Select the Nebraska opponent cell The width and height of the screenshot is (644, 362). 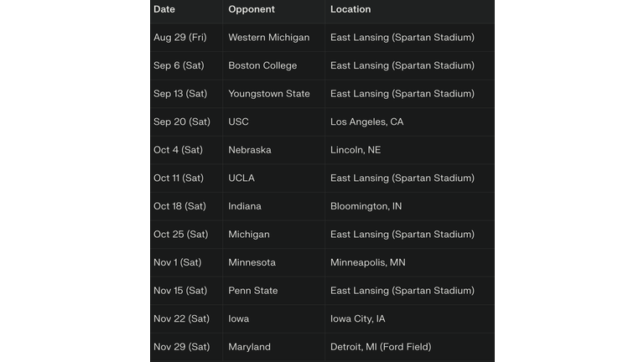point(249,150)
